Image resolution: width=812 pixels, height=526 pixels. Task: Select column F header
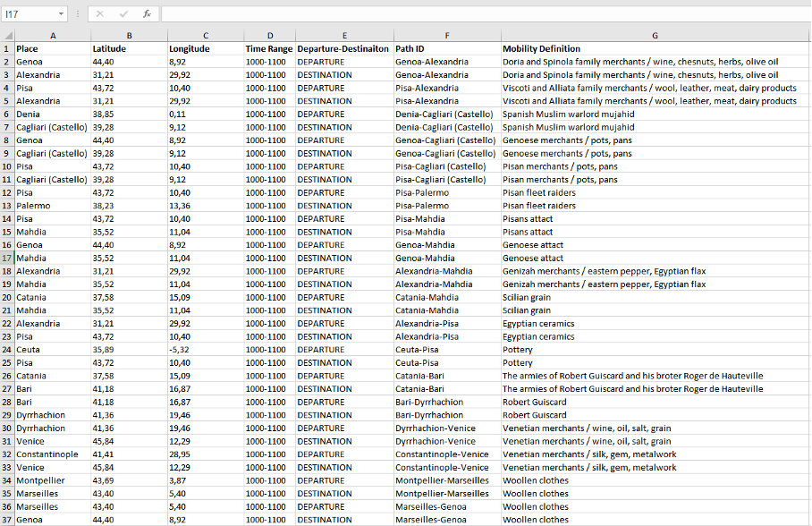click(x=447, y=36)
